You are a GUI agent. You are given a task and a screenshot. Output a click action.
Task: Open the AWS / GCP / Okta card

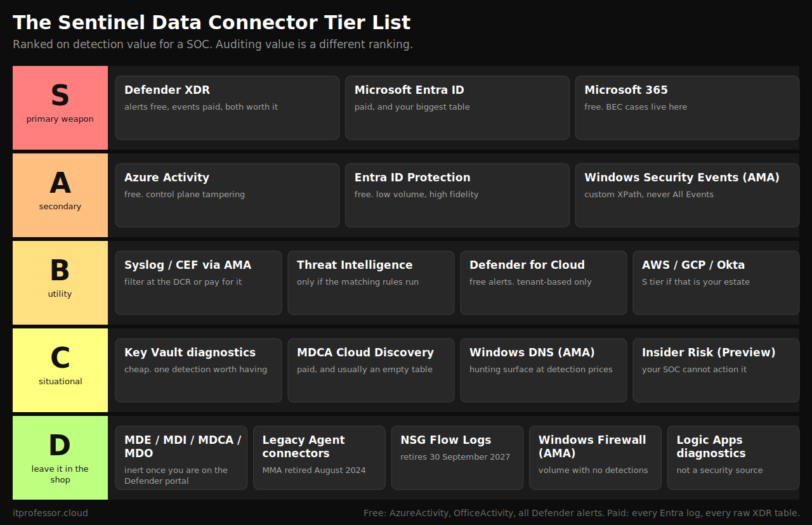point(716,283)
